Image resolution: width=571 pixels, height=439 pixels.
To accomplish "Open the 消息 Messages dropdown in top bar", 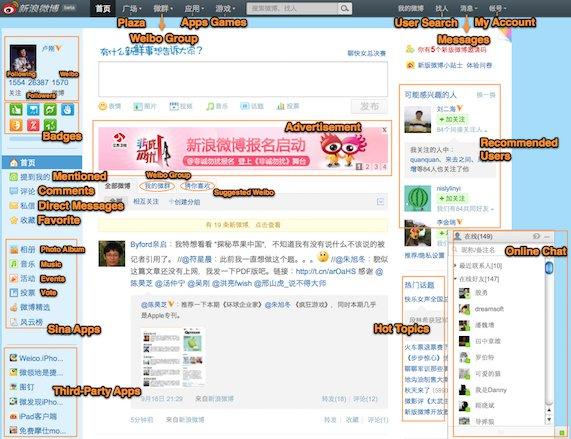I will point(468,8).
